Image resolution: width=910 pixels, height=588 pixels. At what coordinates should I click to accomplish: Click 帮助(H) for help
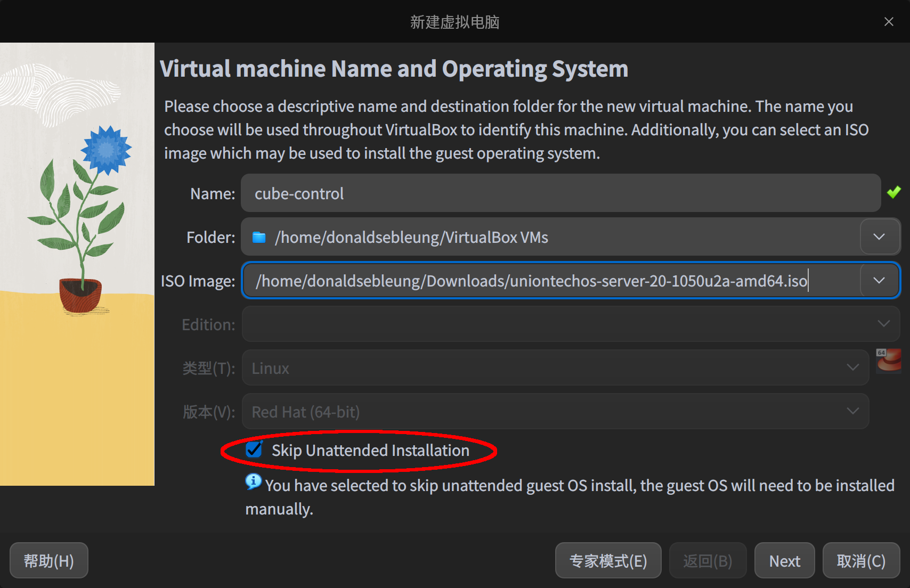tap(48, 560)
